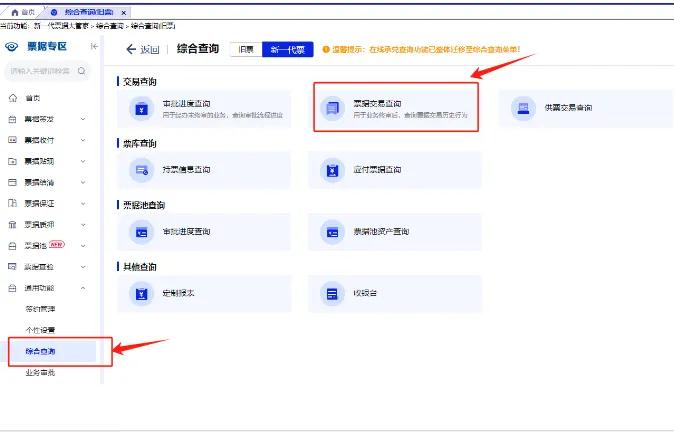Open the 应付票据查询 icon

coord(330,171)
